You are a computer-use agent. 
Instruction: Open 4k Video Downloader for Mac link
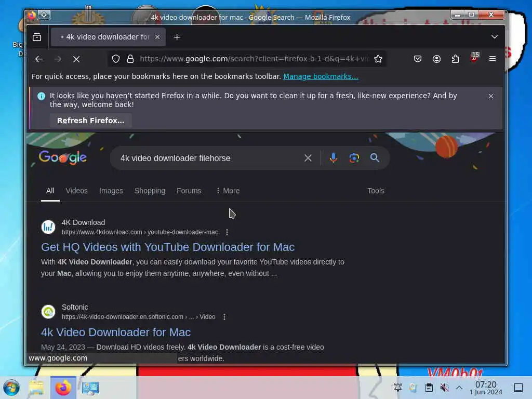[116, 332]
